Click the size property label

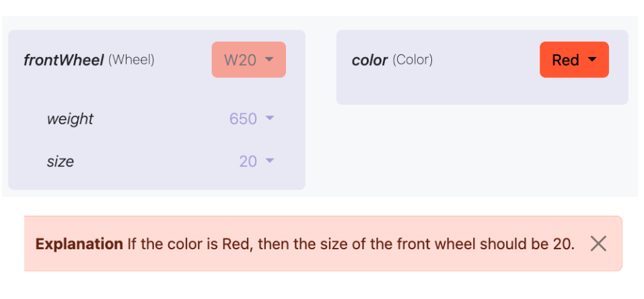click(x=60, y=161)
